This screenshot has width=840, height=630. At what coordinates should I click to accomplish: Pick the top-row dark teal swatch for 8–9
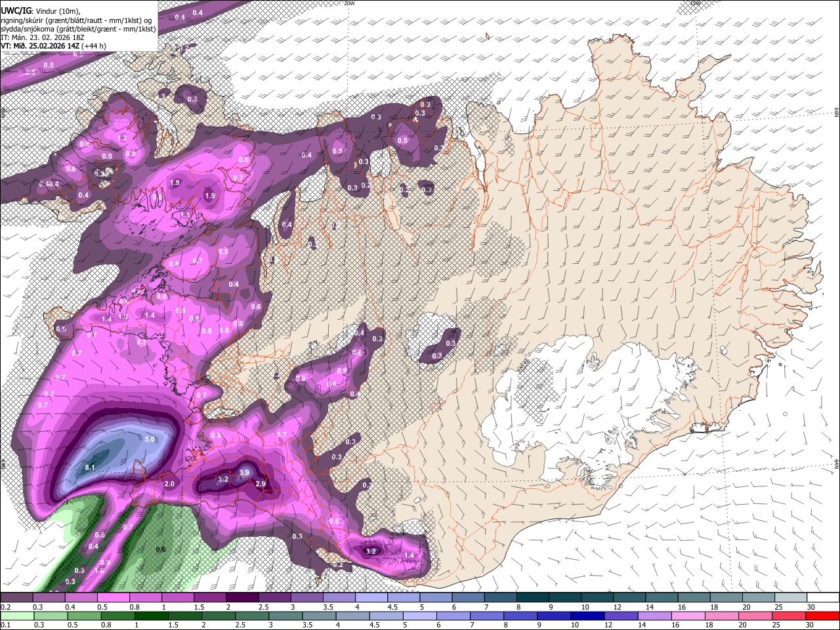(x=532, y=597)
